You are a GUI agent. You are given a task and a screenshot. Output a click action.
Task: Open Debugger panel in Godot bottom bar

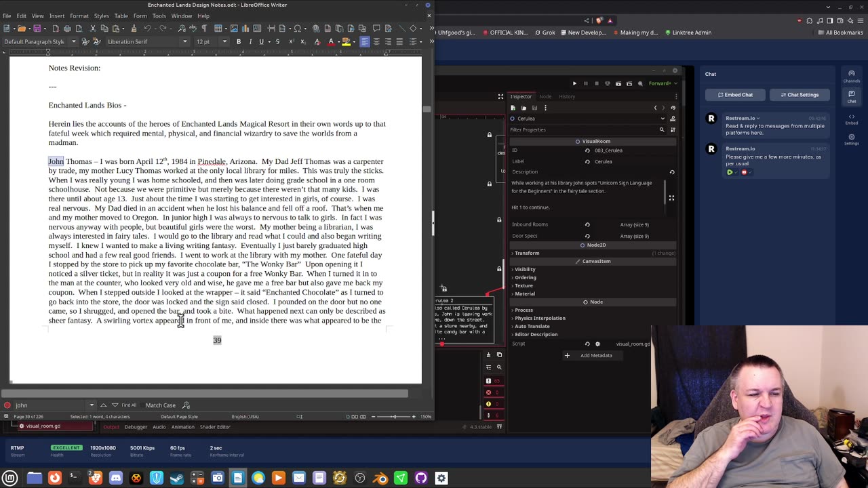136,427
